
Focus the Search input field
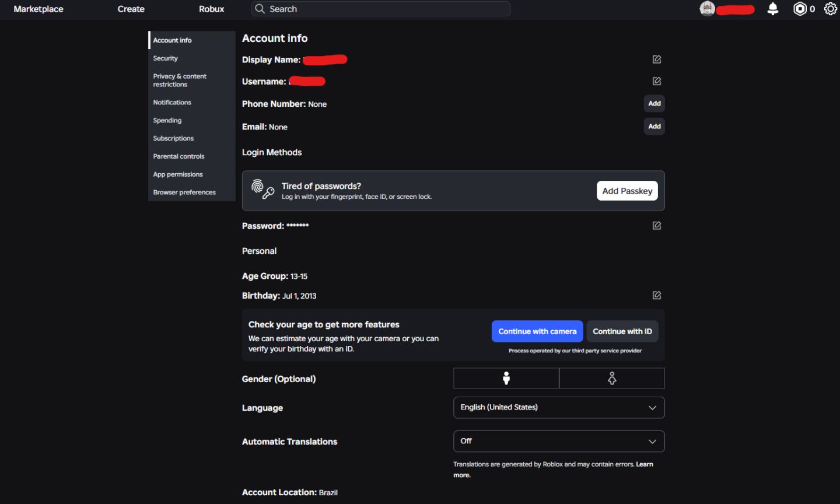tap(381, 9)
